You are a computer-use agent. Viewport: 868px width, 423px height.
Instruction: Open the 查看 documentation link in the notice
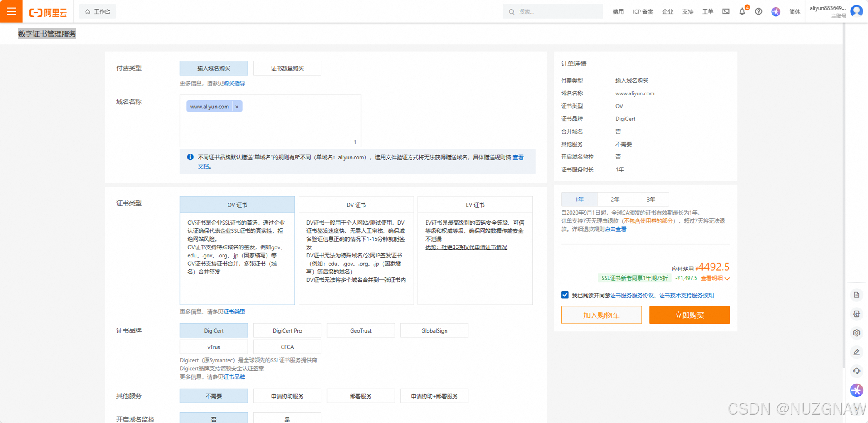click(518, 157)
